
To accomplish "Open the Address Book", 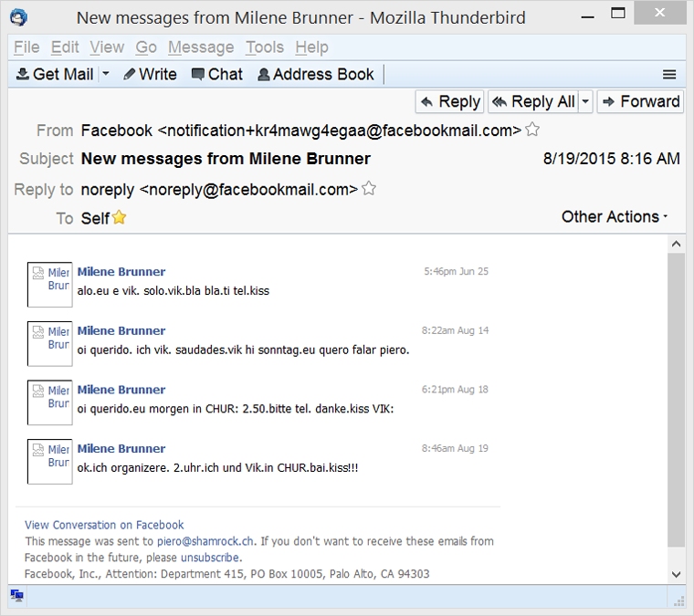I will tap(316, 74).
